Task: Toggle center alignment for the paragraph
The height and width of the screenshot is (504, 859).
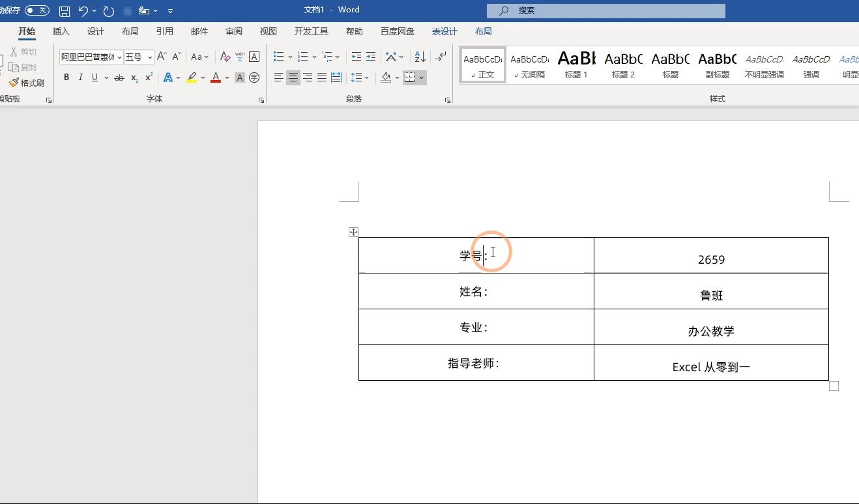Action: tap(293, 77)
